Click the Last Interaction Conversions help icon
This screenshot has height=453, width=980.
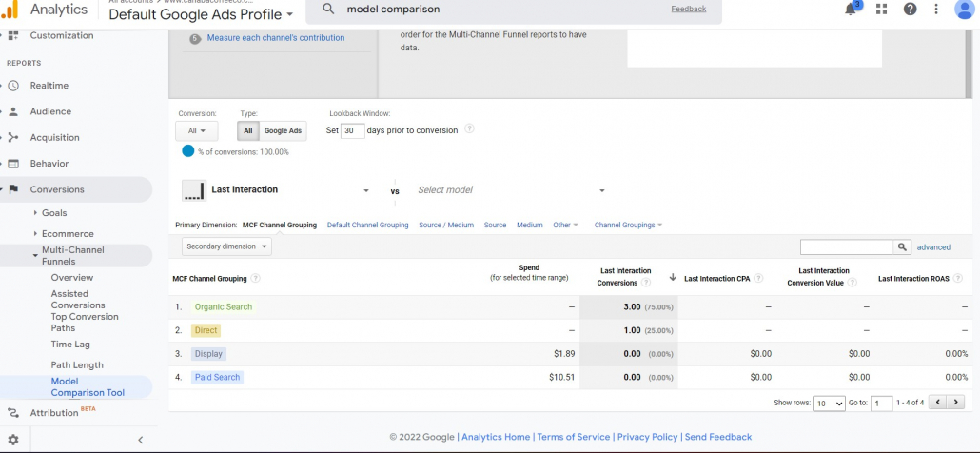[646, 283]
